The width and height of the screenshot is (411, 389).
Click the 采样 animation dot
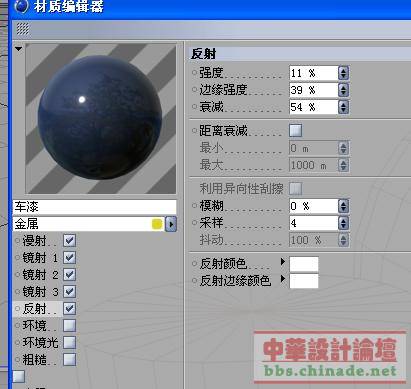tap(194, 223)
